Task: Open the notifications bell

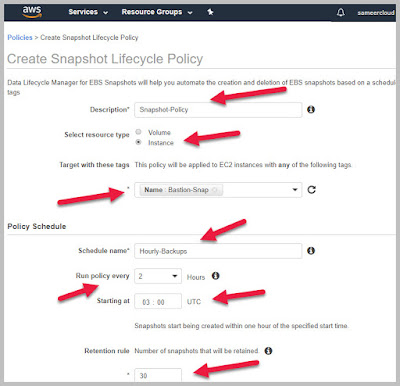Action: click(x=340, y=13)
